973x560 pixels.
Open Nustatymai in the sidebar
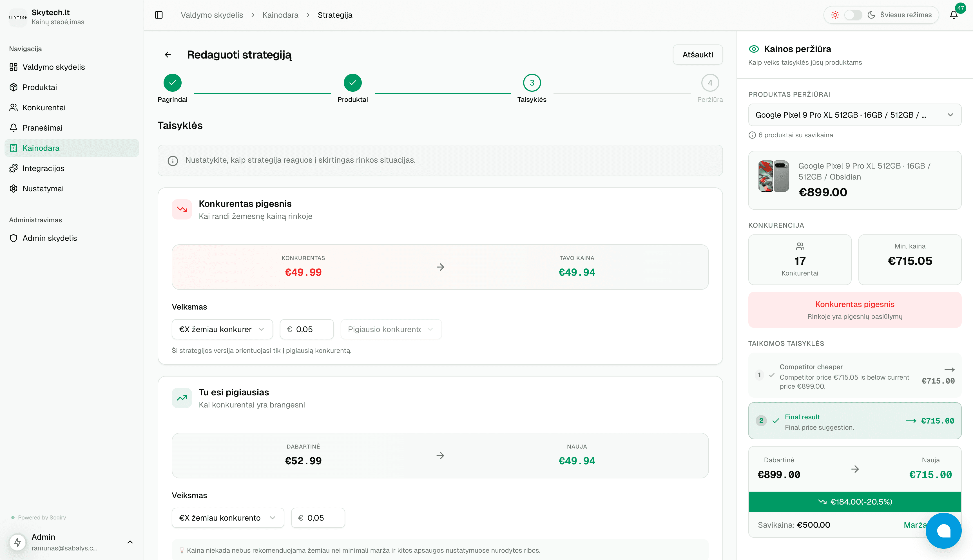(x=72, y=189)
